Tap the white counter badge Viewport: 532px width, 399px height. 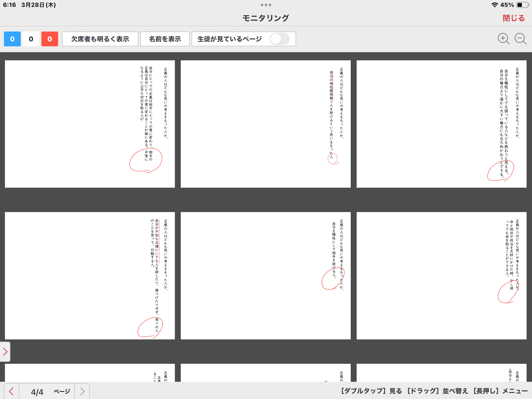click(31, 39)
